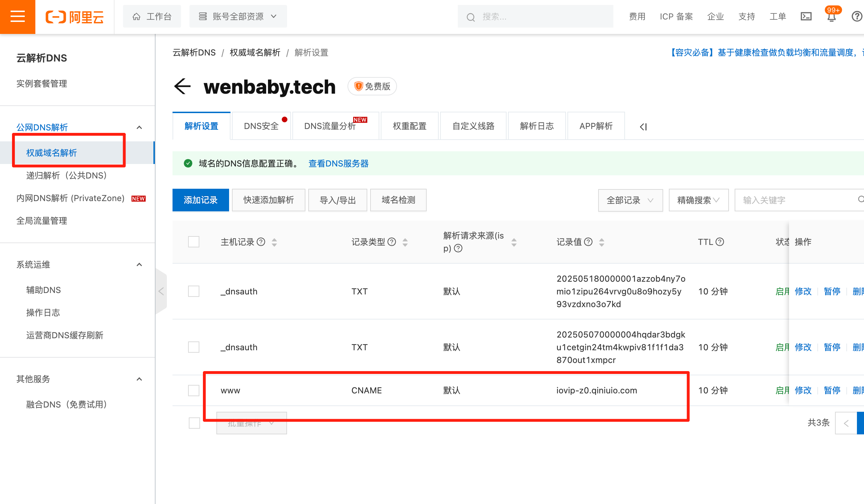The width and height of the screenshot is (864, 504).
Task: Switch to the DNS安全 tab
Action: [x=261, y=126]
